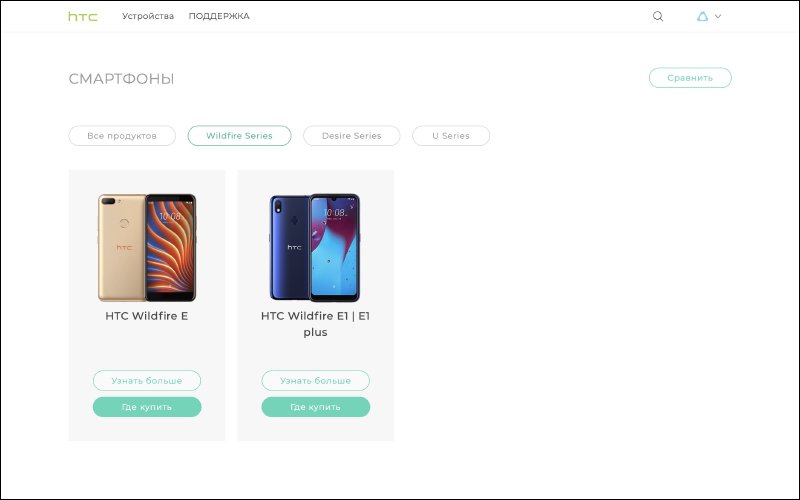Open HTC Wildfire E1 | E1 plus title
The image size is (800, 500).
click(315, 324)
